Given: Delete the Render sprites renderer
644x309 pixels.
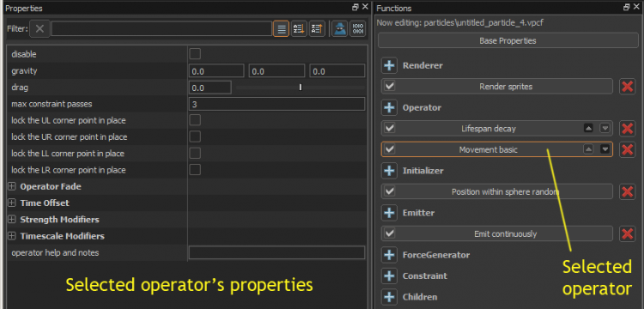Looking at the screenshot, I should coord(627,87).
